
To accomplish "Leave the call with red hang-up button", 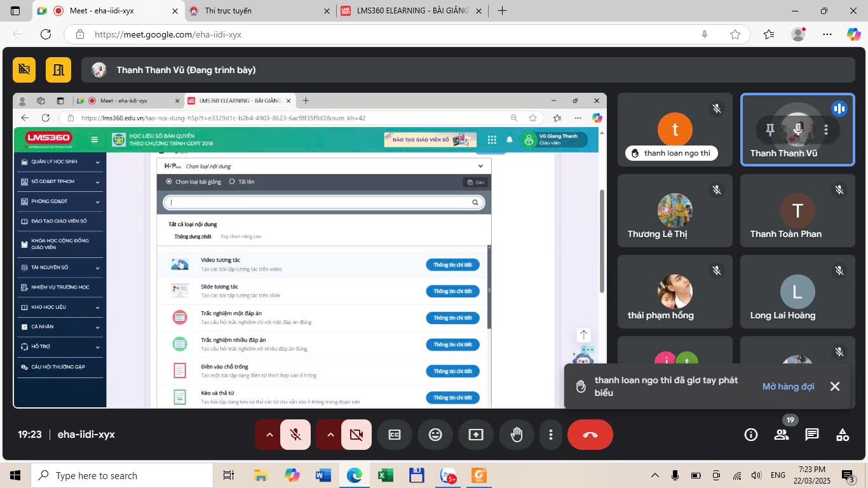I will [x=590, y=435].
